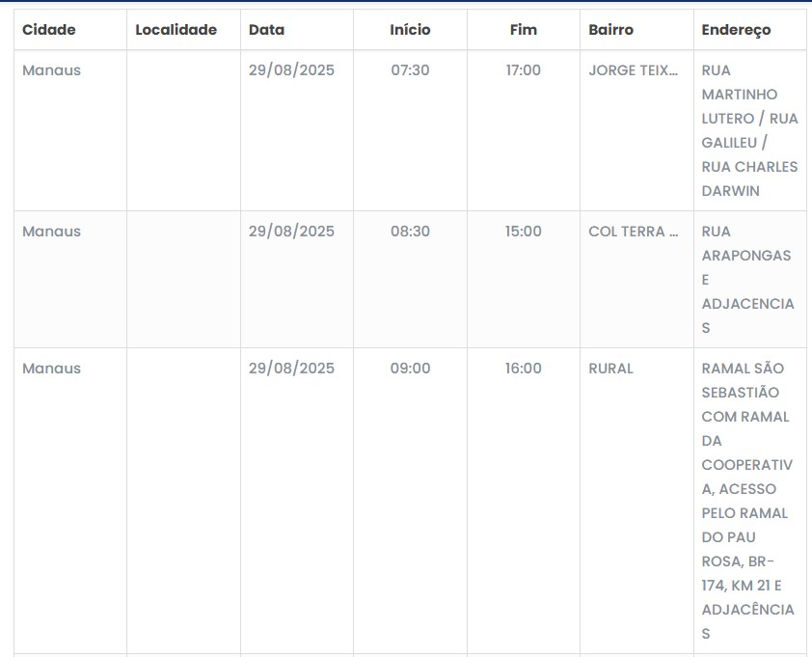This screenshot has width=812, height=657.
Task: Select the Fim column header
Action: pos(524,30)
